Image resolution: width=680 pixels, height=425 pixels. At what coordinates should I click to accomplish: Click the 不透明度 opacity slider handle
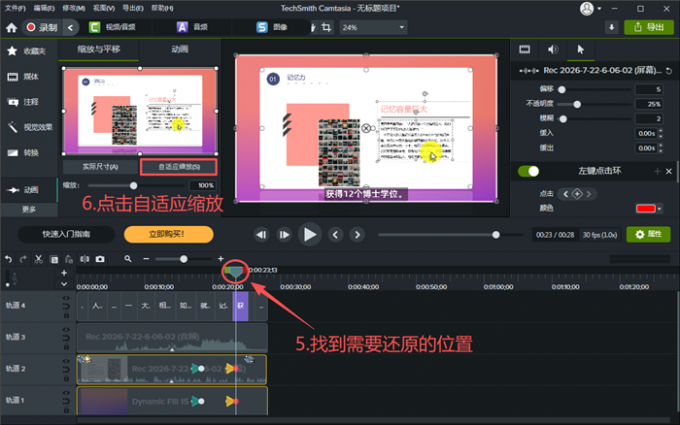[x=577, y=104]
